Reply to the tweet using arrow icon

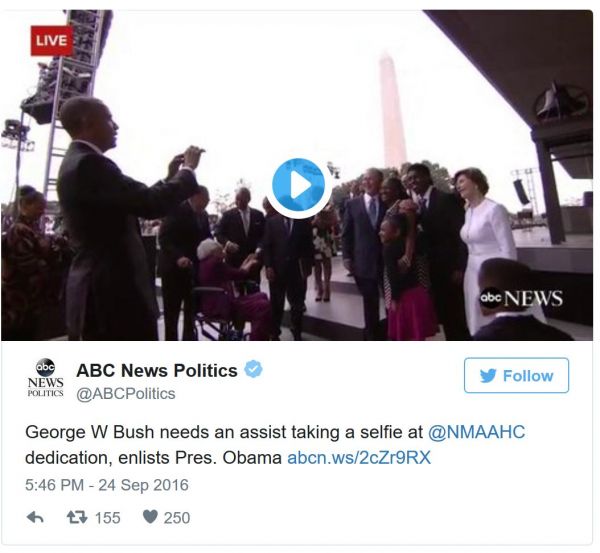(34, 517)
